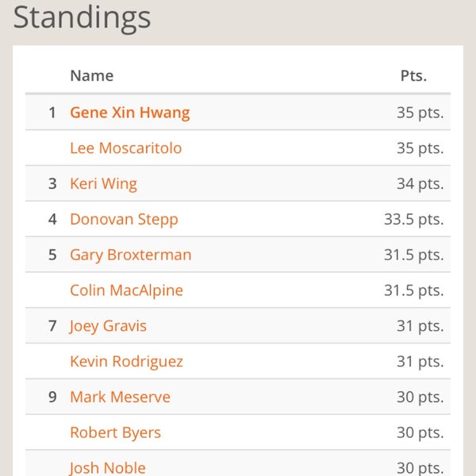View Donovan Stepp's profile
Image resolution: width=476 pixels, height=476 pixels.
(x=124, y=220)
